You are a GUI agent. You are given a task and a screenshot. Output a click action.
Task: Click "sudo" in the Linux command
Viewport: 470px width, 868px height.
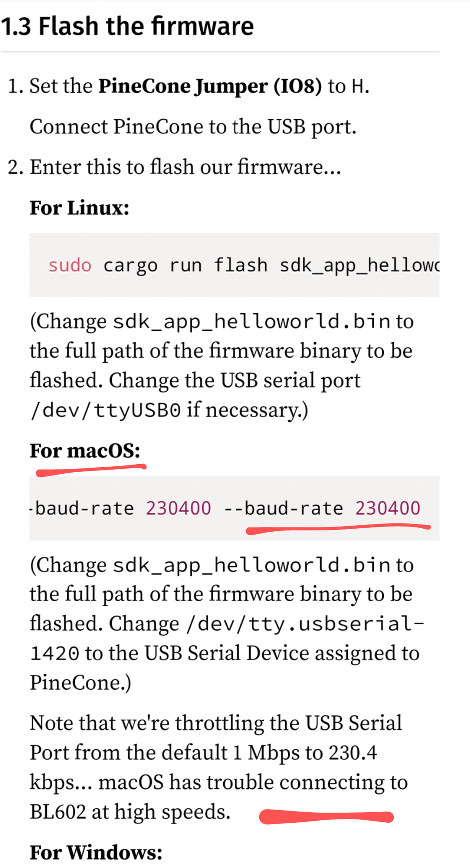(x=70, y=265)
